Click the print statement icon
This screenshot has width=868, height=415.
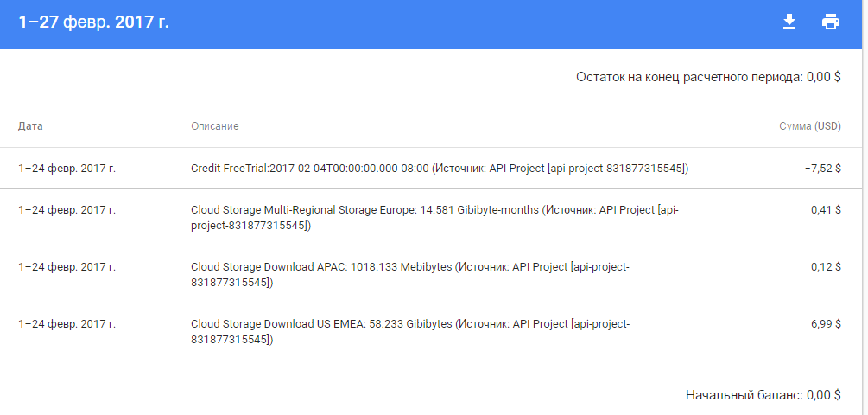pyautogui.click(x=831, y=22)
